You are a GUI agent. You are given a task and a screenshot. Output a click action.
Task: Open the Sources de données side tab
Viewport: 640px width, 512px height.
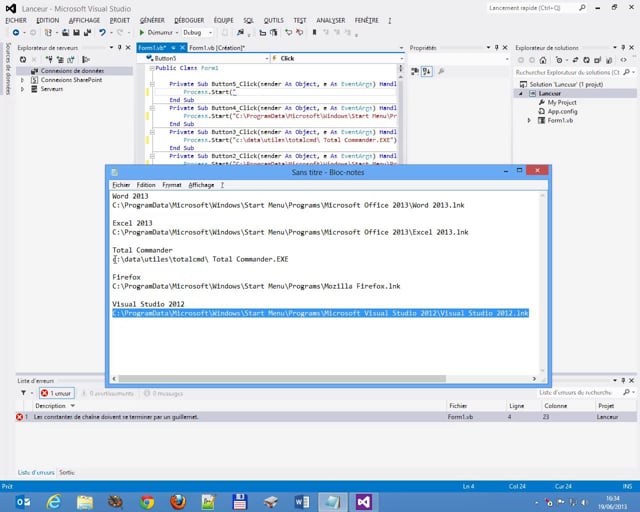coord(8,69)
